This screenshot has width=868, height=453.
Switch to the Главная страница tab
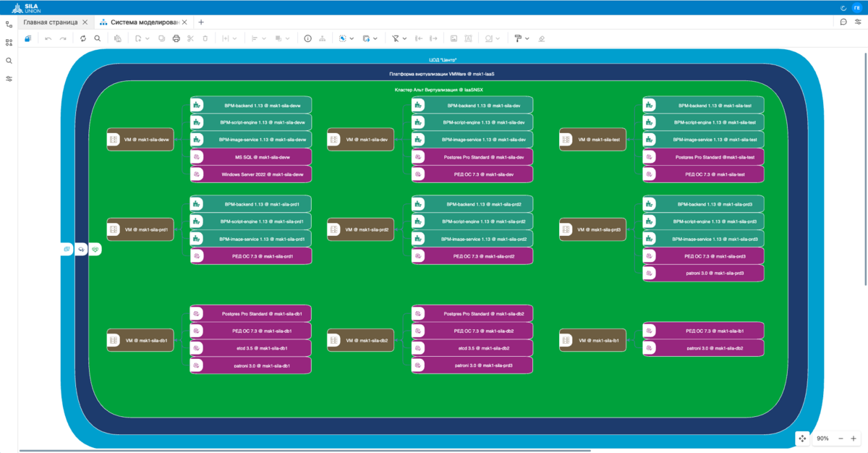50,22
